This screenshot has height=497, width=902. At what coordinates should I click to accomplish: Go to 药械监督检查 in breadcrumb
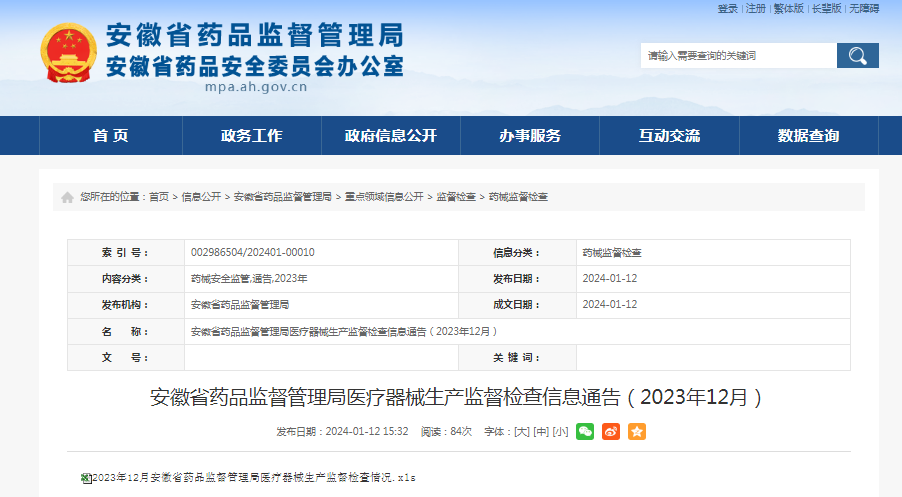518,197
